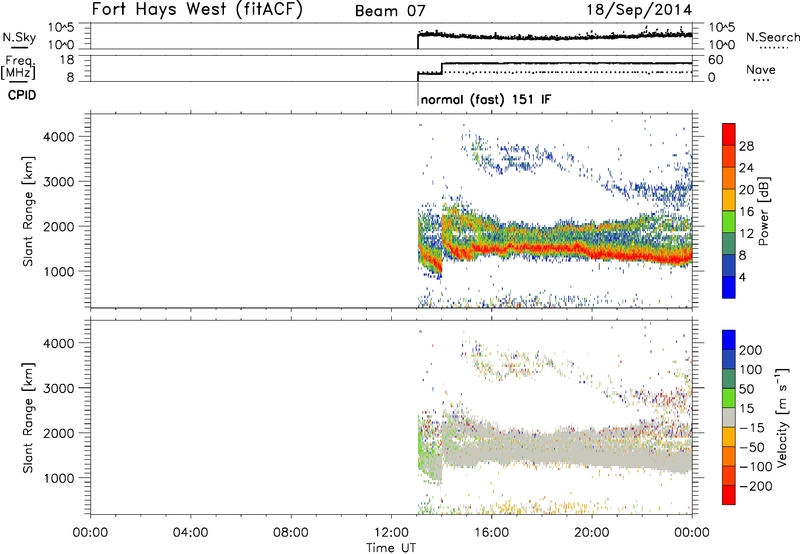Click the '50' velocity colorbar tick
Image resolution: width=800 pixels, height=554 pixels.
coord(746,389)
